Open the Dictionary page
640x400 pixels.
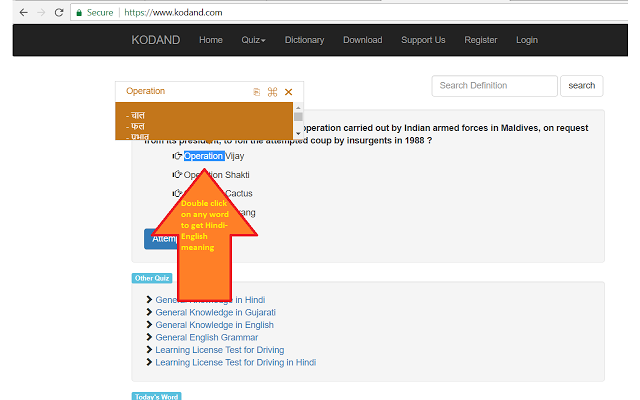pos(304,40)
